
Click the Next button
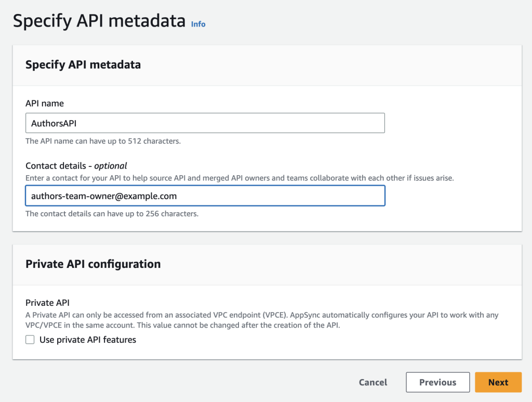[x=498, y=382]
